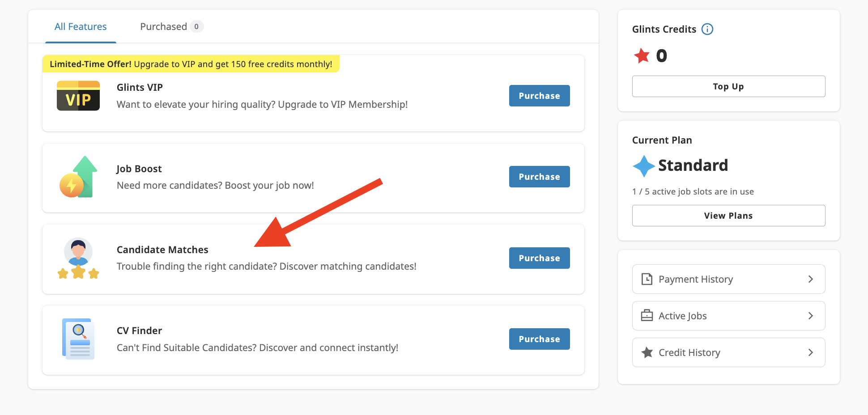The height and width of the screenshot is (415, 868).
Task: Switch to the Purchased tab
Action: [x=164, y=26]
